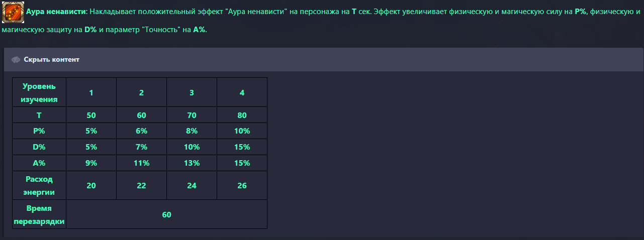Screen dimensions: 644x240
Task: Click the T value 80 cell
Action: coord(242,115)
